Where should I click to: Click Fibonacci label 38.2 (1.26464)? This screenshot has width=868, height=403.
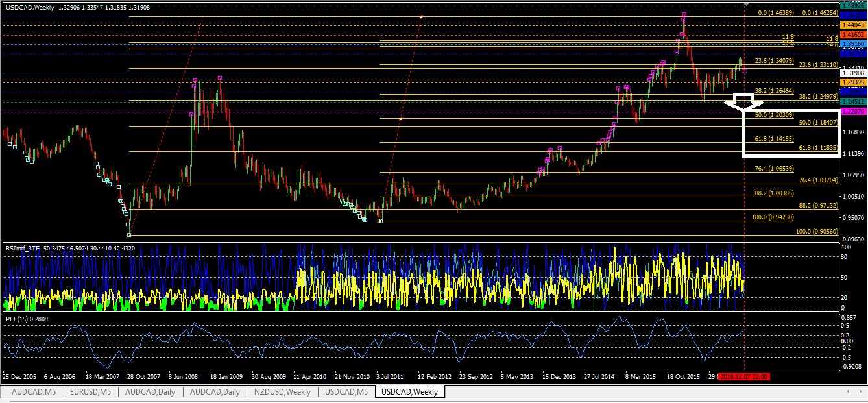point(775,91)
